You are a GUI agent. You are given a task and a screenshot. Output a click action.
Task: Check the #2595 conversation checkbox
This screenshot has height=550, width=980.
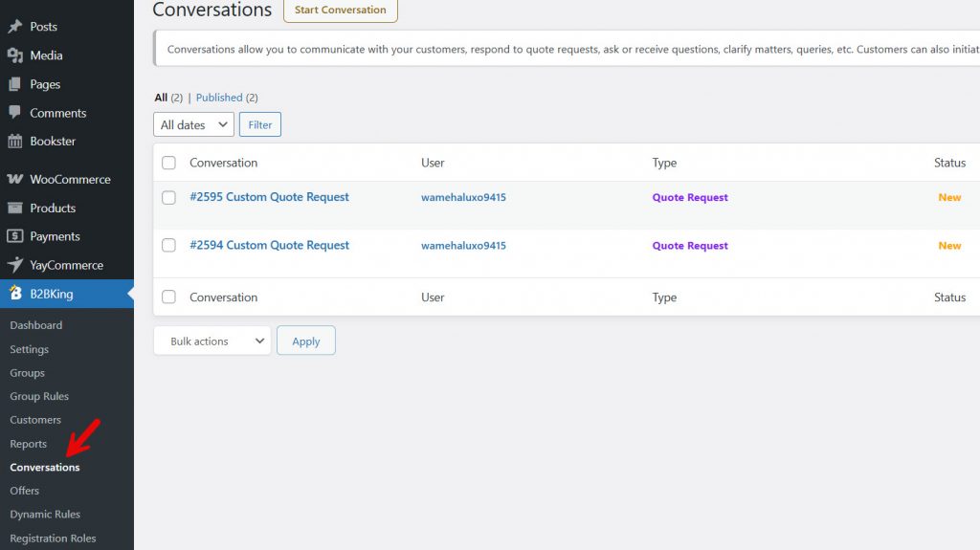click(x=168, y=197)
